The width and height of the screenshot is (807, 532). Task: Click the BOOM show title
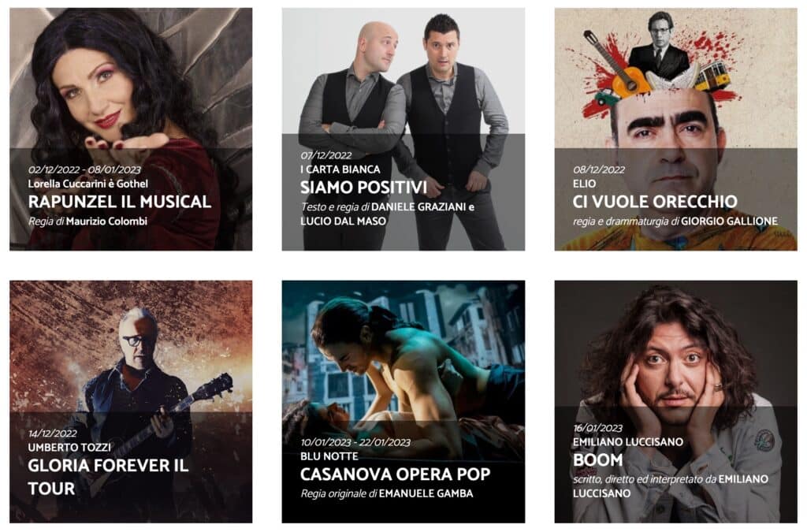597,460
